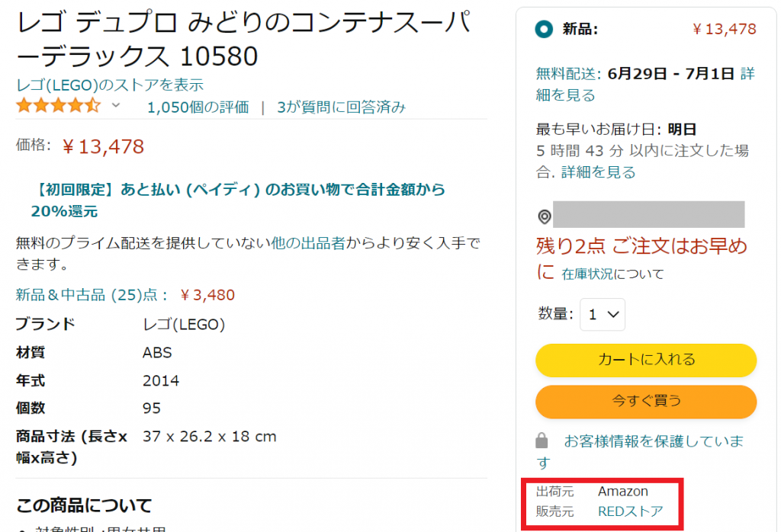Open 新品＆中古品 (25)点 offers link
Image resolution: width=781 pixels, height=532 pixels.
coord(92,295)
